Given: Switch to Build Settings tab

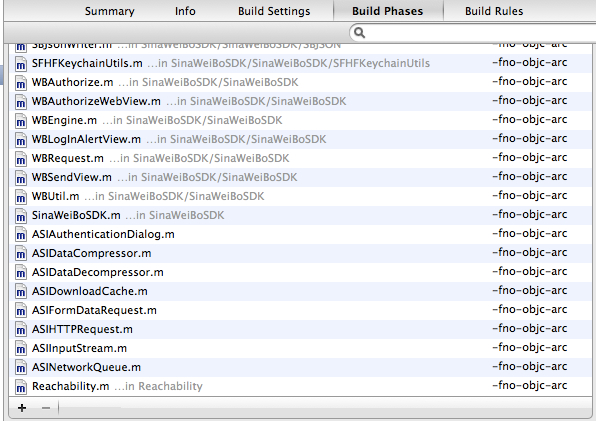Looking at the screenshot, I should pyautogui.click(x=274, y=11).
